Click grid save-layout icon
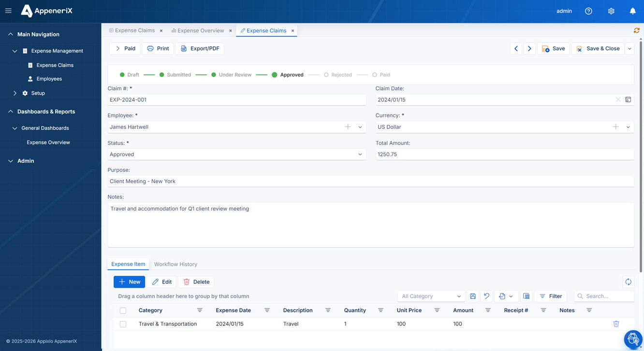This screenshot has width=644, height=351. point(473,296)
